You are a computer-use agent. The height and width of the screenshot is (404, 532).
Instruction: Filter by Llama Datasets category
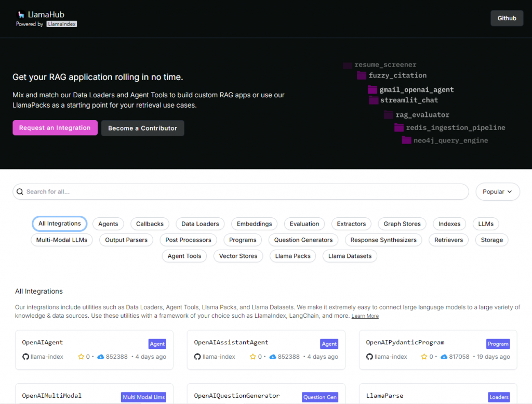pyautogui.click(x=350, y=256)
